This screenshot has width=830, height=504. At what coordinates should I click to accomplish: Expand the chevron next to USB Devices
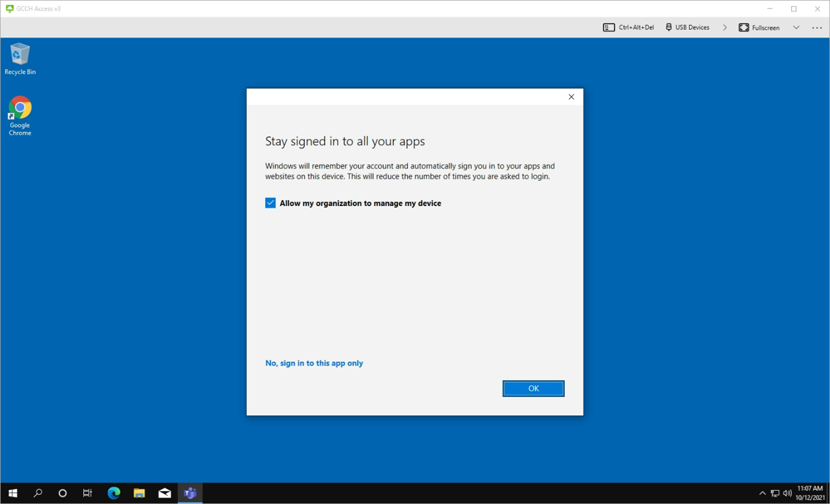pyautogui.click(x=724, y=27)
